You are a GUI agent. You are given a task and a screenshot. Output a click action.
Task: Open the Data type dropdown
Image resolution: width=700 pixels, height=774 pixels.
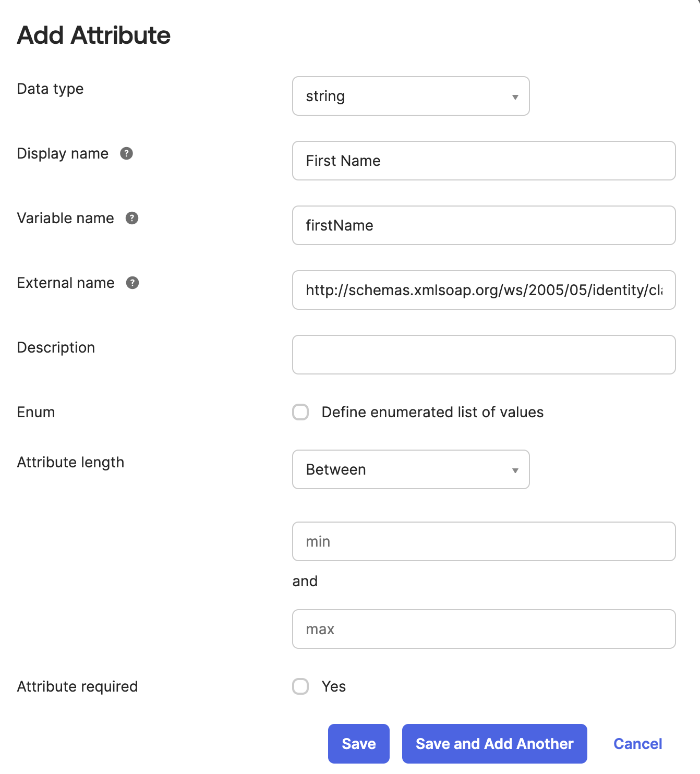tap(411, 96)
